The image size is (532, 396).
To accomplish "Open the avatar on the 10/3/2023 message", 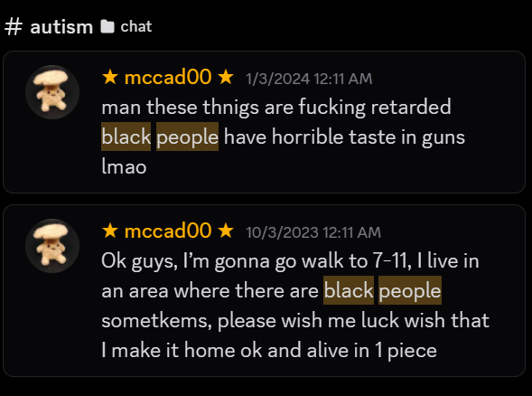I will coord(52,246).
